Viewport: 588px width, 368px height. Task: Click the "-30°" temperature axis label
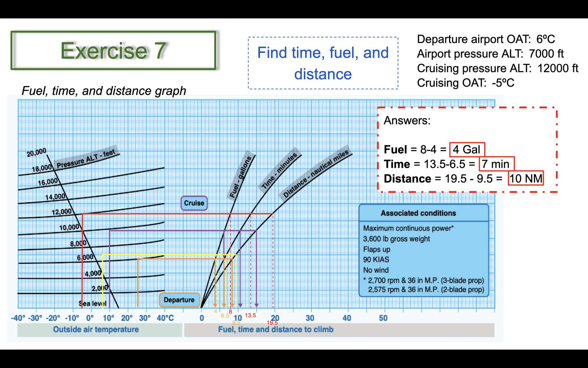pos(36,318)
